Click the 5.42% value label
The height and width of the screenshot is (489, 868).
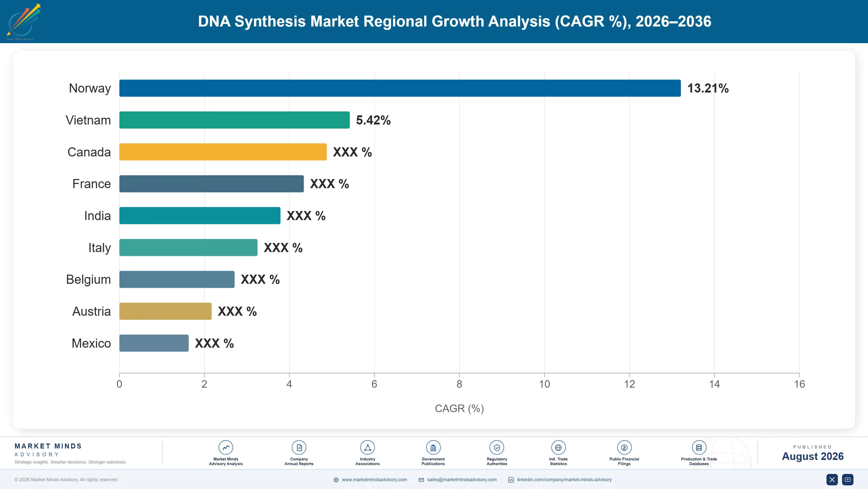click(x=373, y=120)
